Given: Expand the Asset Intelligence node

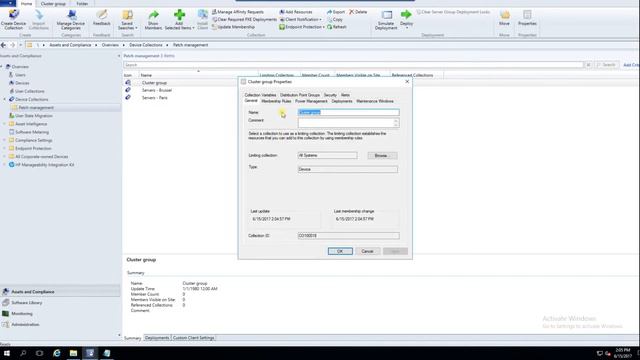Looking at the screenshot, I should [x=4, y=124].
